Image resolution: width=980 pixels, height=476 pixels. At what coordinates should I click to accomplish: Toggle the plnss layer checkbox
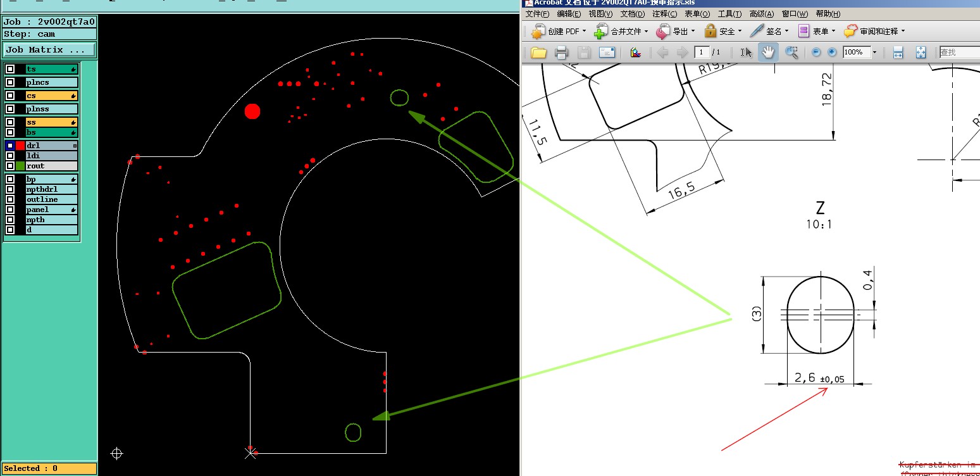point(10,109)
